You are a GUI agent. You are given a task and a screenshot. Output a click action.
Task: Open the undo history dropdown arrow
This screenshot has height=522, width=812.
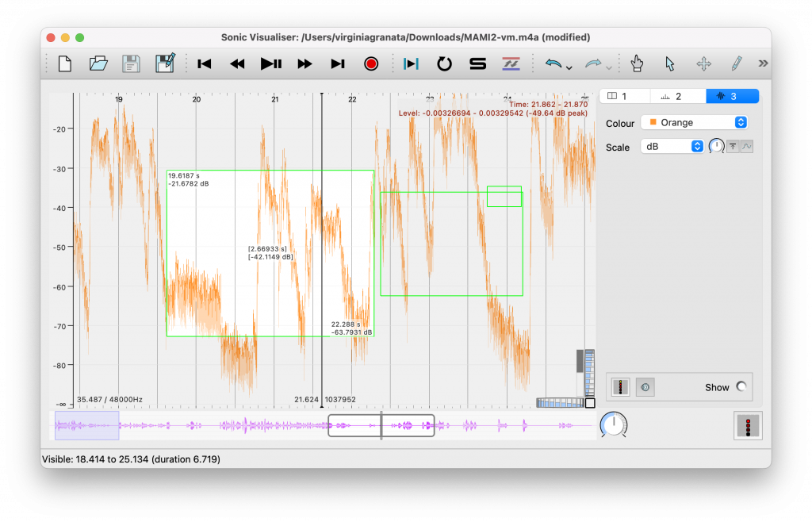click(x=569, y=68)
